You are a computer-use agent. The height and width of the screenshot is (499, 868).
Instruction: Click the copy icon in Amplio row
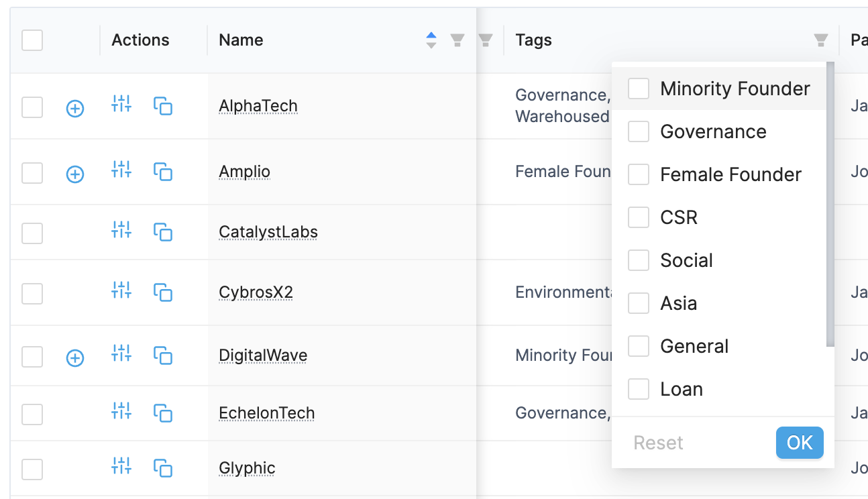tap(163, 172)
